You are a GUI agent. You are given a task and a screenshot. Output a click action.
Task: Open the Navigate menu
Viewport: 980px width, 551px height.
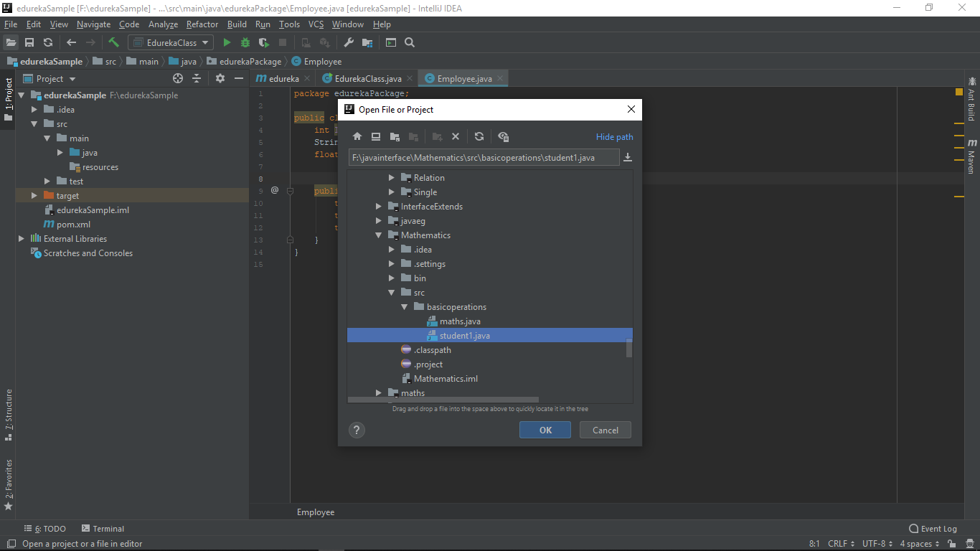(94, 24)
